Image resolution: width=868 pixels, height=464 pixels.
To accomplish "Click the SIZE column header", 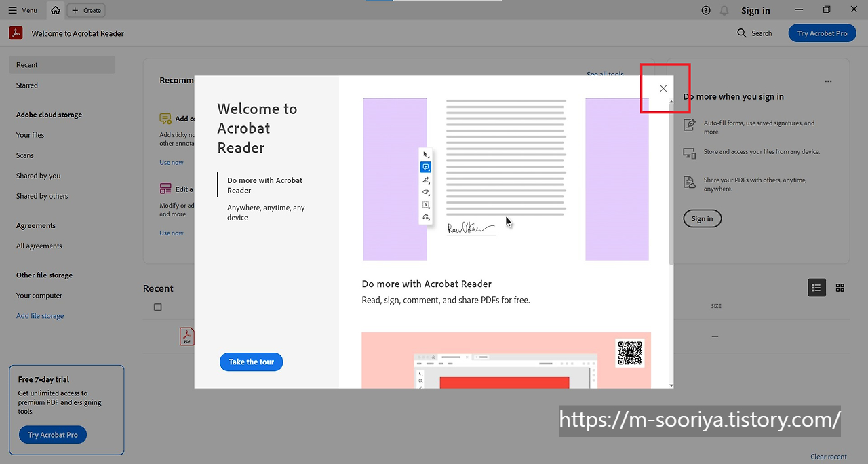I will (716, 306).
